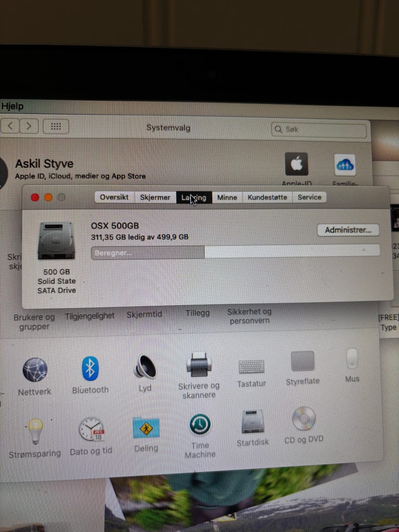Click the Søk search field
Image resolution: width=399 pixels, height=532 pixels.
pyautogui.click(x=319, y=130)
